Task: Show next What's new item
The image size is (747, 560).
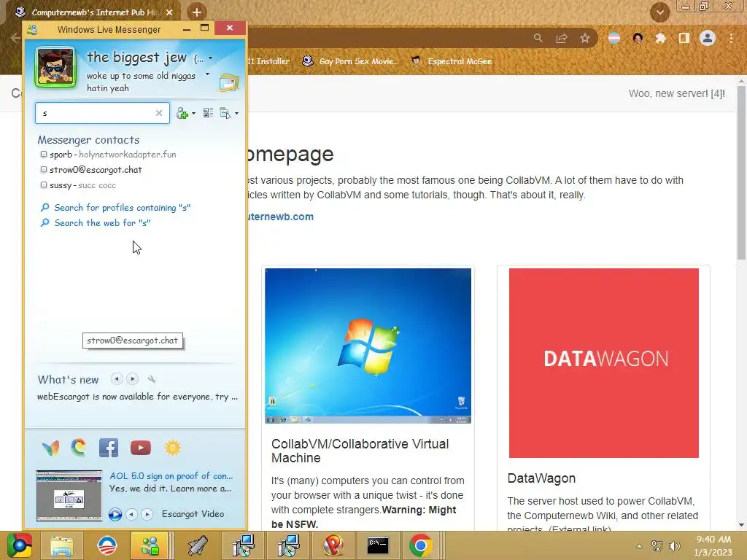Action: coord(133,379)
